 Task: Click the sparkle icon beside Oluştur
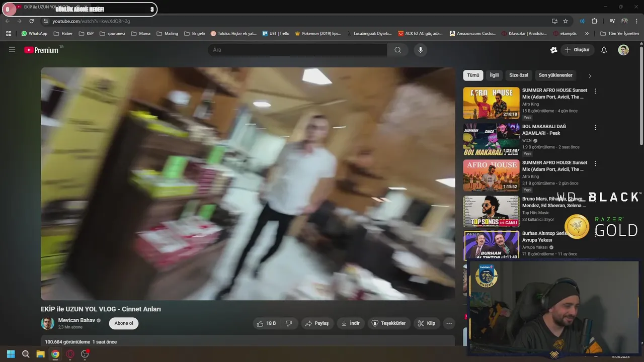point(554,50)
